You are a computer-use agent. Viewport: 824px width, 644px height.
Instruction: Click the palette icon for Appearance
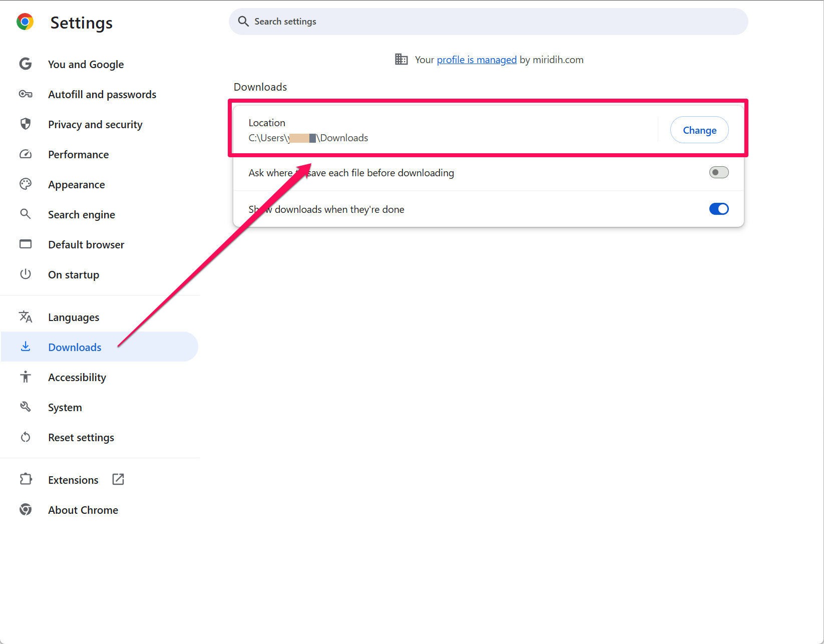point(26,184)
